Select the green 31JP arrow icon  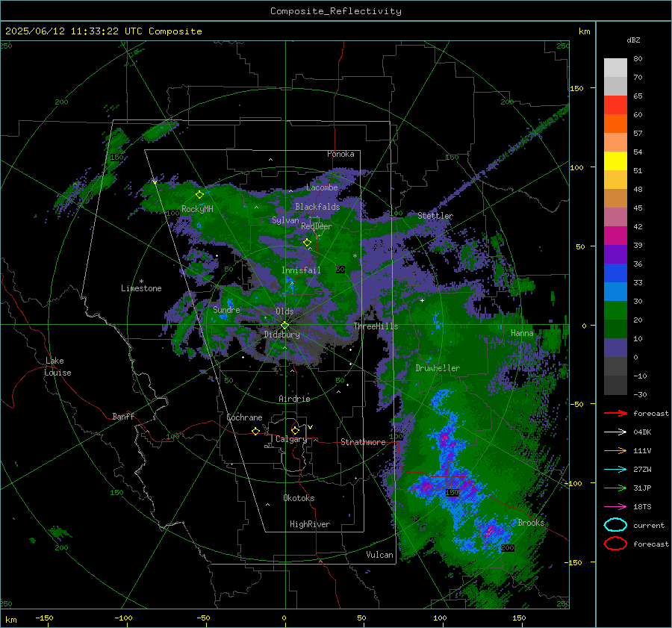click(x=615, y=488)
